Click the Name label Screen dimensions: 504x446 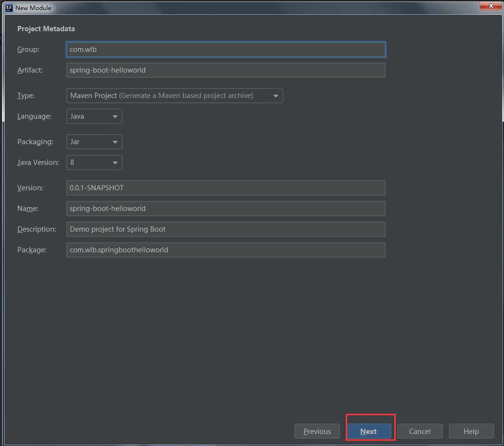[27, 209]
